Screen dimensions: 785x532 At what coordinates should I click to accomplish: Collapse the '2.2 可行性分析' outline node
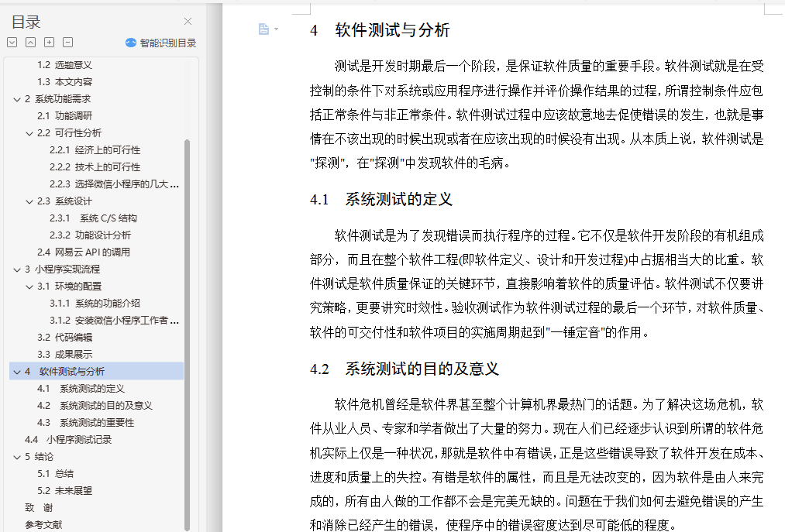click(x=29, y=133)
